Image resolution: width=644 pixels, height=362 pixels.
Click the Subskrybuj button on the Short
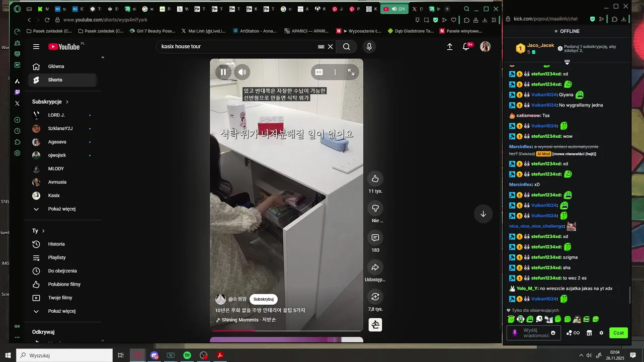(x=264, y=299)
